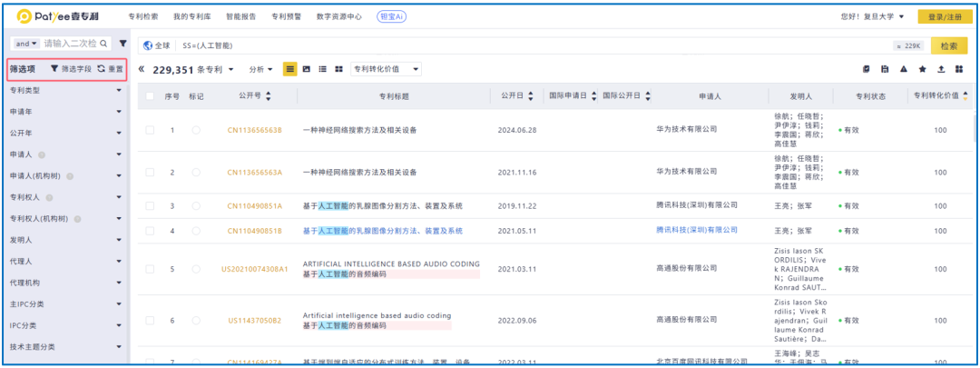
Task: Click info icon next to 专利权人(机构树)
Action: pos(77,219)
